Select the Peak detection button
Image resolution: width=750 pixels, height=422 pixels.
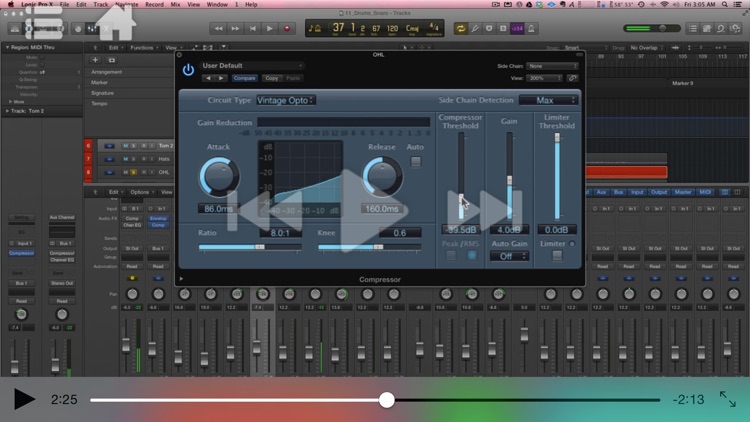451,255
